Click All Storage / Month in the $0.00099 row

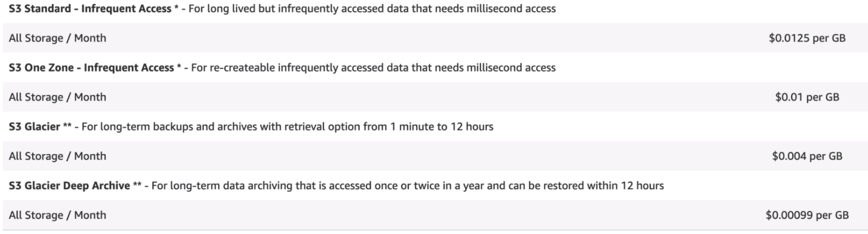[x=57, y=215]
